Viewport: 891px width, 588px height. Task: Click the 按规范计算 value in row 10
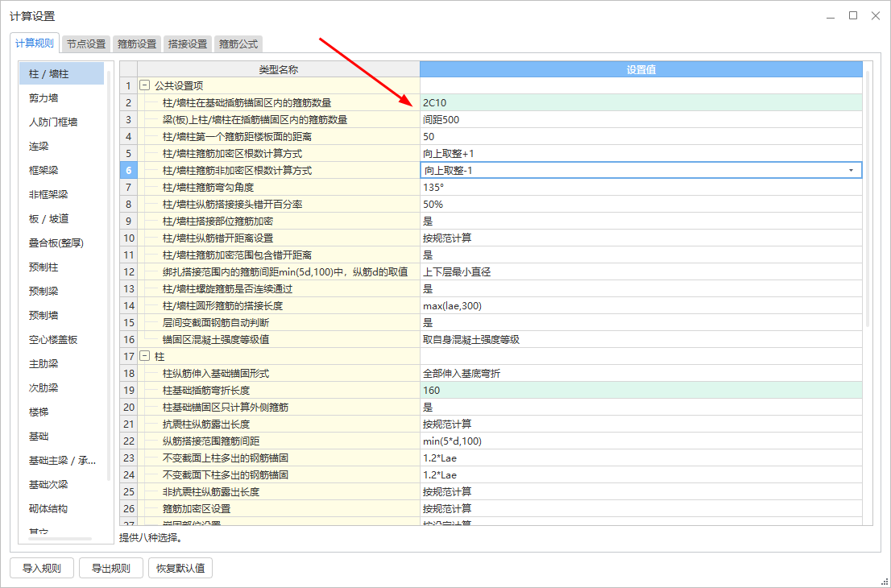(641, 238)
